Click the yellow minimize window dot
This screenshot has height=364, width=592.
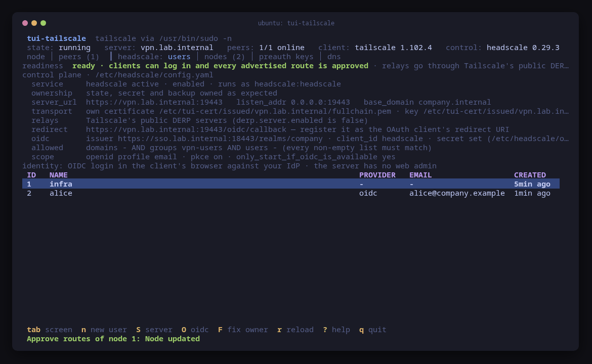pos(34,23)
